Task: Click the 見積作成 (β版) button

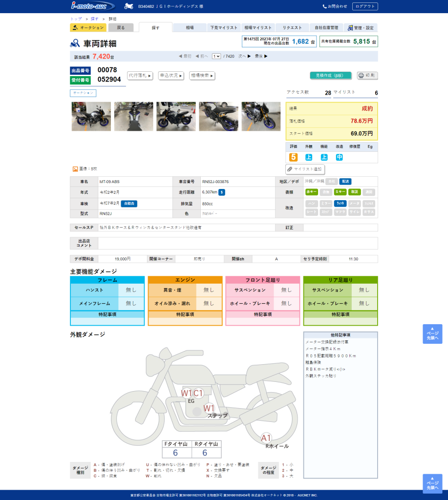Action: [330, 76]
